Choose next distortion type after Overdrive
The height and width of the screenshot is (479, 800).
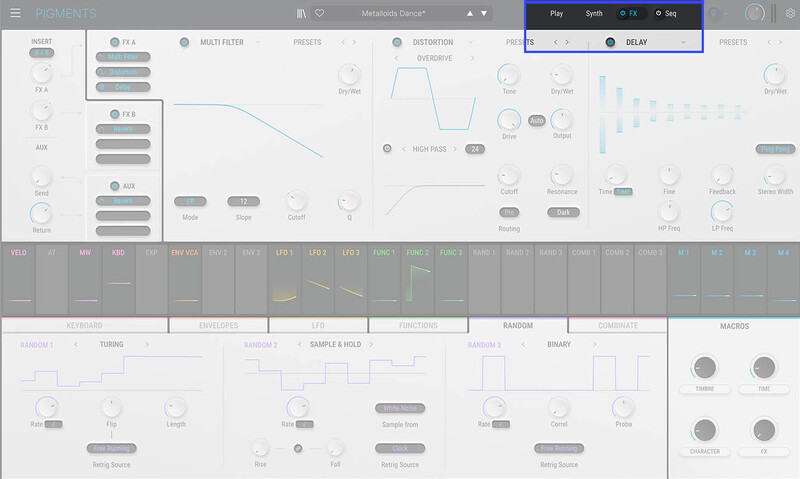point(472,58)
